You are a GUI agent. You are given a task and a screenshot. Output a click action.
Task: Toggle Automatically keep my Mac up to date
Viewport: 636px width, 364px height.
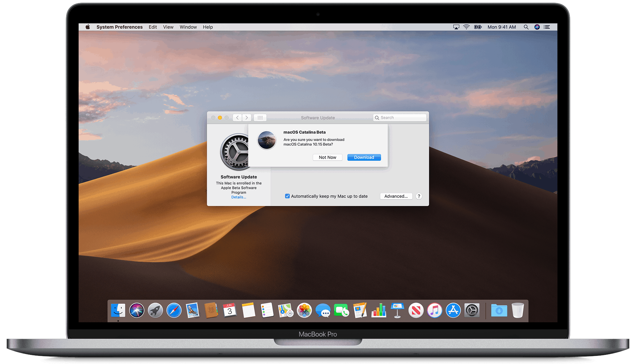287,196
